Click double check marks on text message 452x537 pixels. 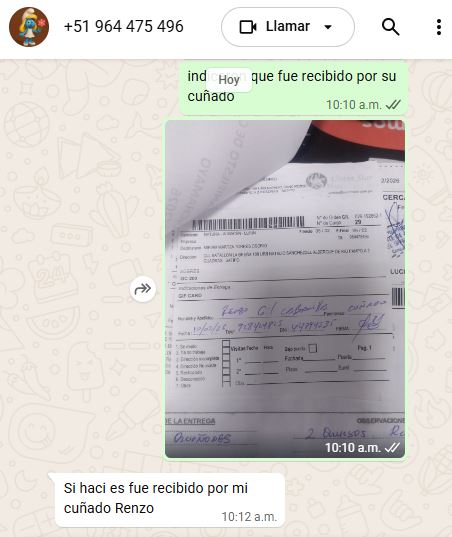(393, 104)
